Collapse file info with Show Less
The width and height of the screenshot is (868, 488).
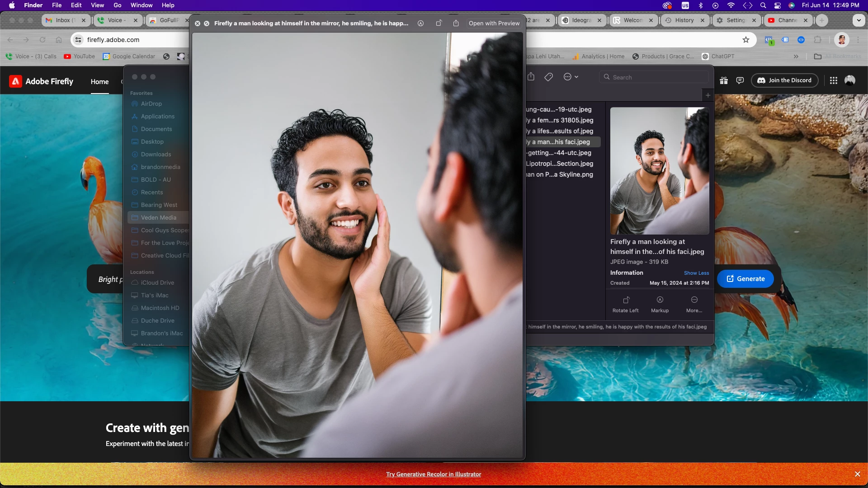pos(696,273)
